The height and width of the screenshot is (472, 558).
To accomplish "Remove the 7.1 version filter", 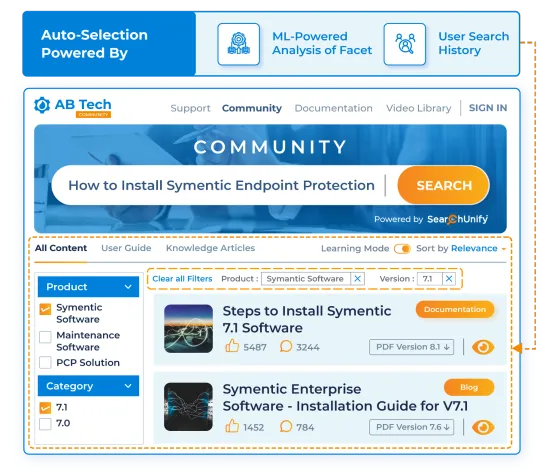I will point(449,279).
